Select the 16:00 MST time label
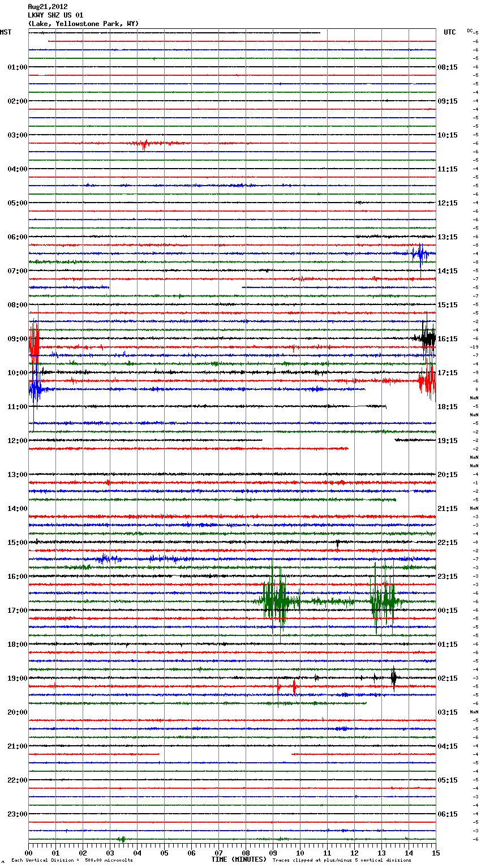The image size is (481, 868). coord(17,577)
